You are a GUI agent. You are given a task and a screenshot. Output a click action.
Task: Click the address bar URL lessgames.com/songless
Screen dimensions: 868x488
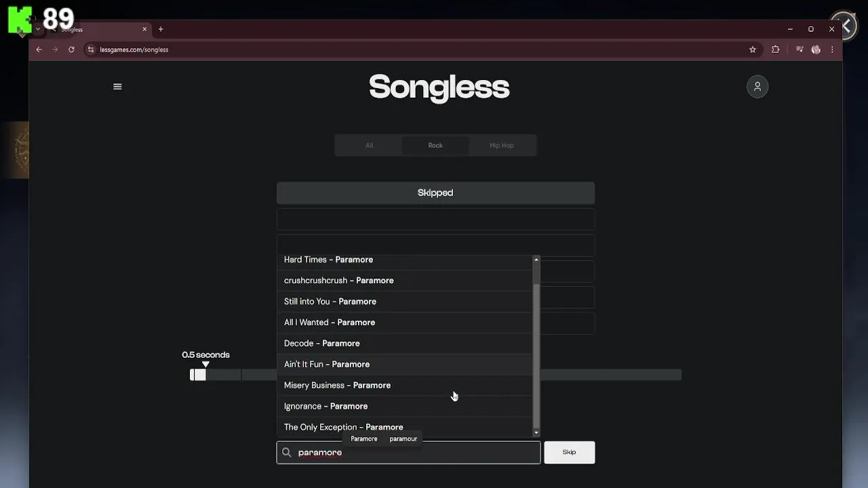pyautogui.click(x=134, y=49)
